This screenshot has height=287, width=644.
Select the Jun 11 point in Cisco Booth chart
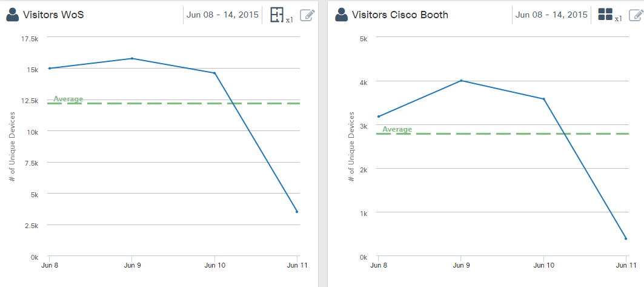coord(626,238)
